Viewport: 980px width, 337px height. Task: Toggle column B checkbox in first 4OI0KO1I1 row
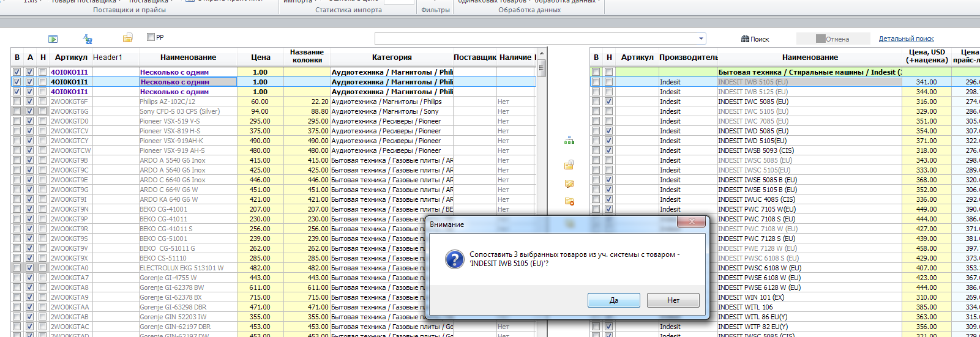coord(17,72)
